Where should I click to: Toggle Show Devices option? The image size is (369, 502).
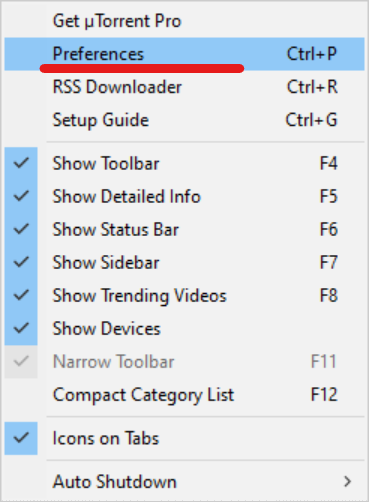(184, 328)
